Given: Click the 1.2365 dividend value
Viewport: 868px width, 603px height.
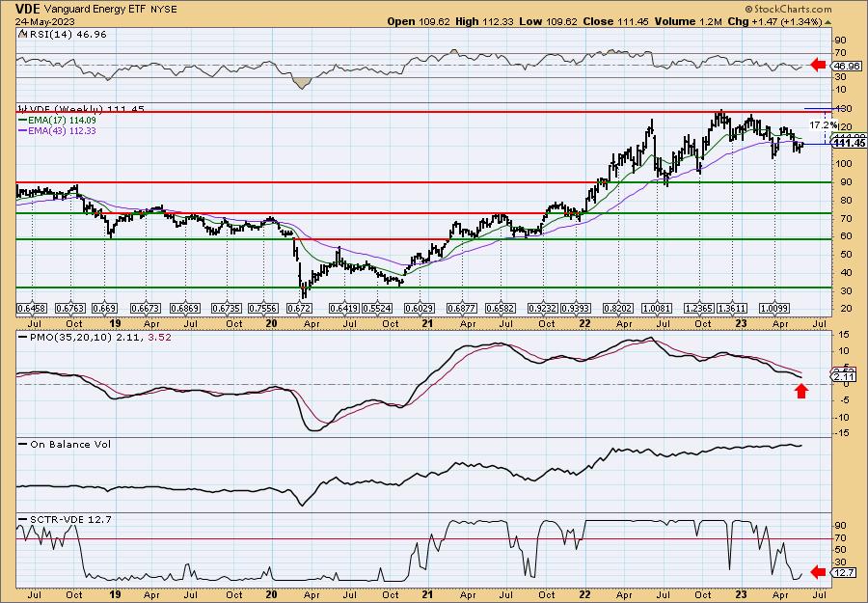Looking at the screenshot, I should pyautogui.click(x=700, y=308).
